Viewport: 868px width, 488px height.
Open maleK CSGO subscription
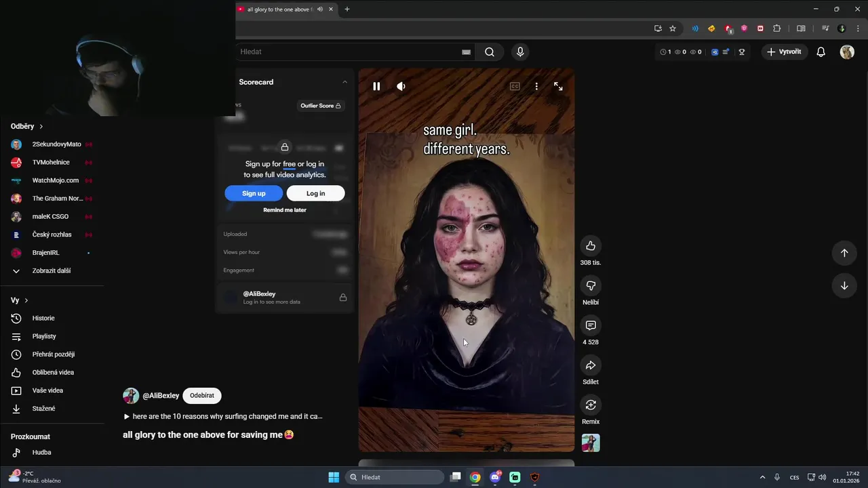[52, 216]
